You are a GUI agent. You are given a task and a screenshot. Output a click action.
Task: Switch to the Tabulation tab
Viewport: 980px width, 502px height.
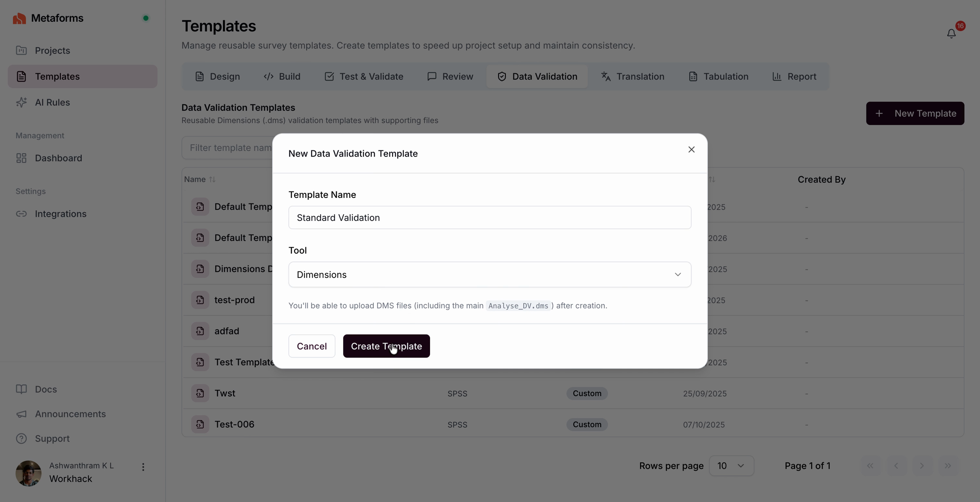coord(718,77)
